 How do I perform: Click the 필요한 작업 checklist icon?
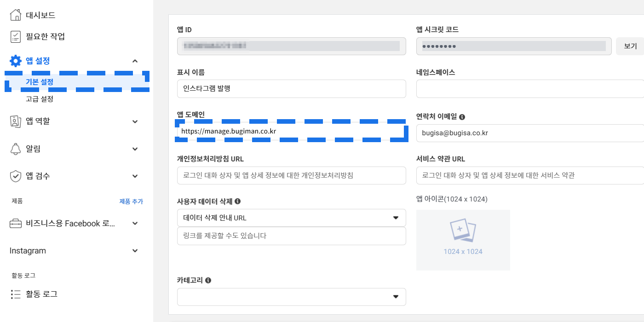coord(16,37)
